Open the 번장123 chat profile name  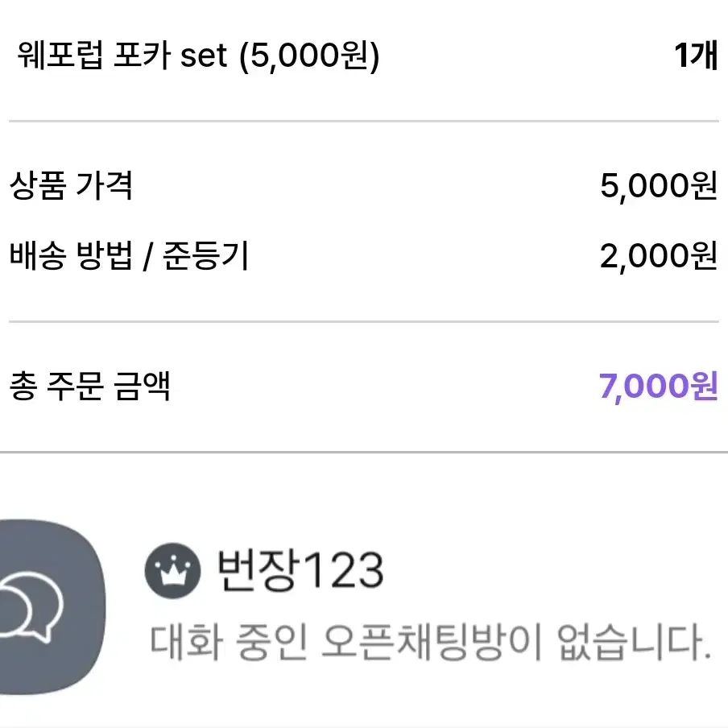coord(301,570)
